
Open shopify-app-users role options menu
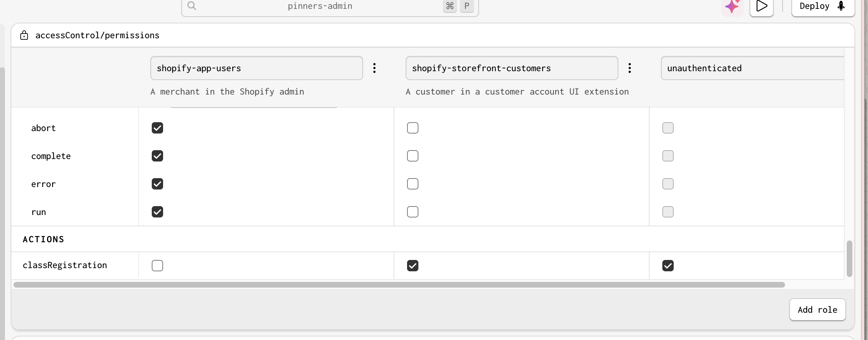(x=374, y=68)
